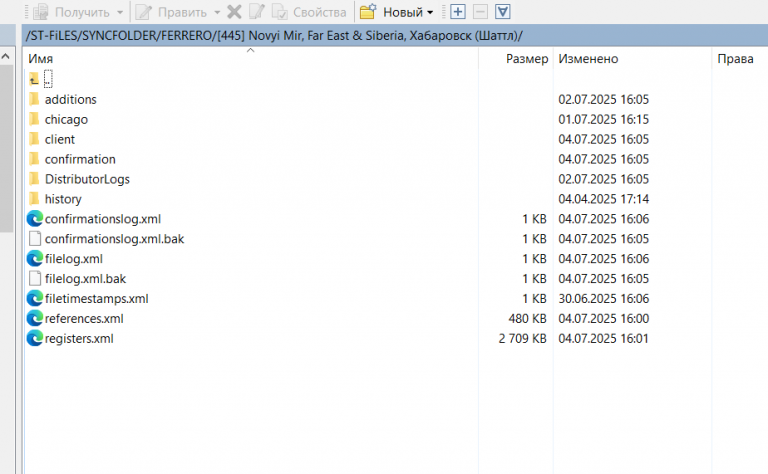Click the confirmation folder icon
The width and height of the screenshot is (768, 474).
coord(34,159)
